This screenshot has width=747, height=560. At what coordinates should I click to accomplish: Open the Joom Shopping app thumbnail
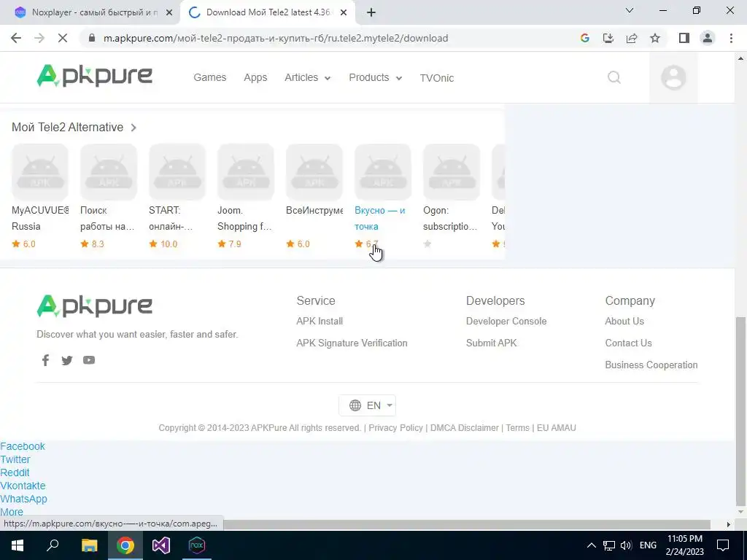coord(246,172)
